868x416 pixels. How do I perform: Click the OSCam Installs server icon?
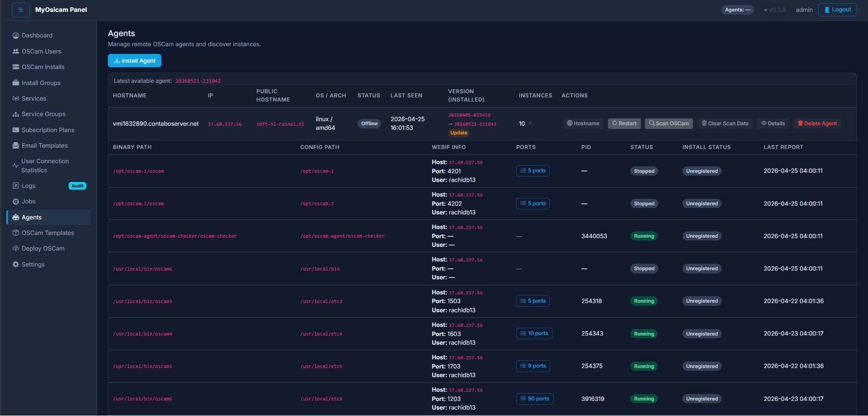coord(16,67)
